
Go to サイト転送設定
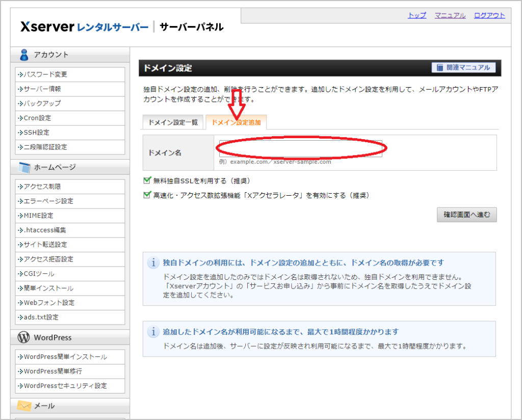point(70,245)
